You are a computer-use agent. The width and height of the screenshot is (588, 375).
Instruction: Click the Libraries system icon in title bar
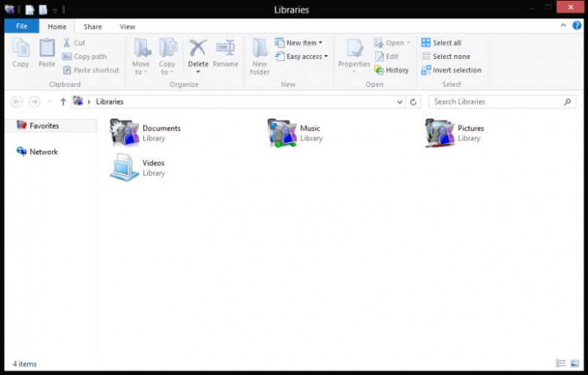[x=9, y=9]
